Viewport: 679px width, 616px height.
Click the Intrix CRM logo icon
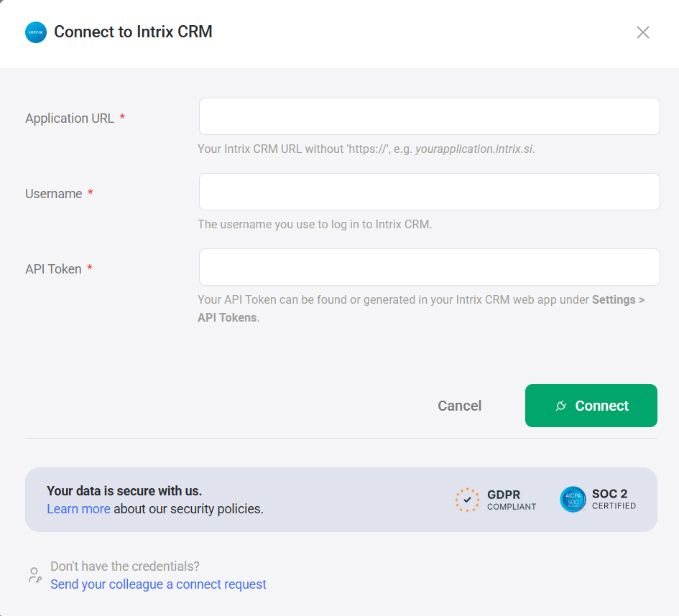coord(36,32)
